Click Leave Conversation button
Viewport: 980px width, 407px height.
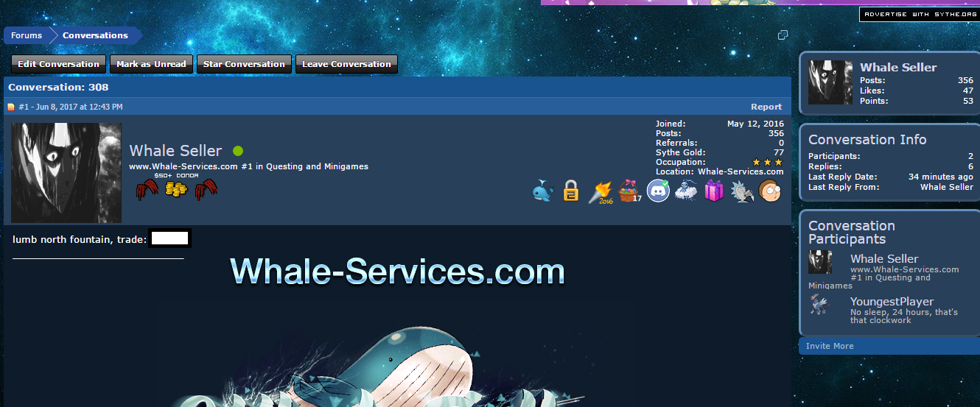(x=346, y=64)
